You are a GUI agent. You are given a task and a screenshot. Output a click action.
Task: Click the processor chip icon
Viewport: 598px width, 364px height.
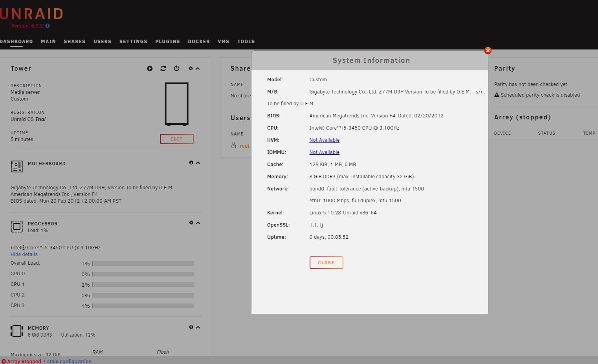pos(17,227)
